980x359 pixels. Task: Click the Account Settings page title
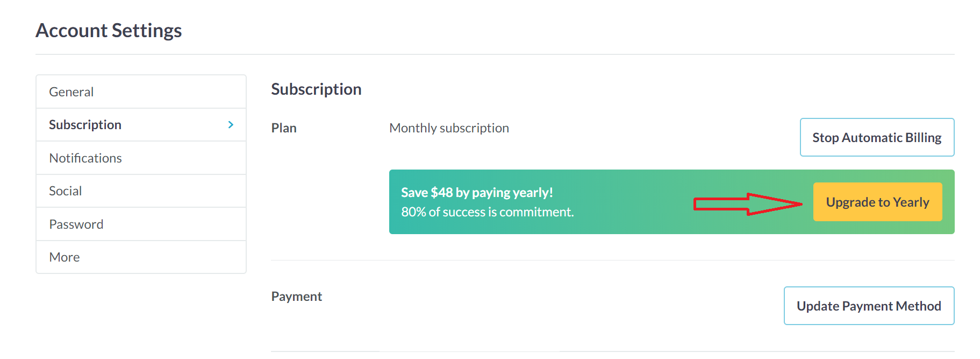109,31
